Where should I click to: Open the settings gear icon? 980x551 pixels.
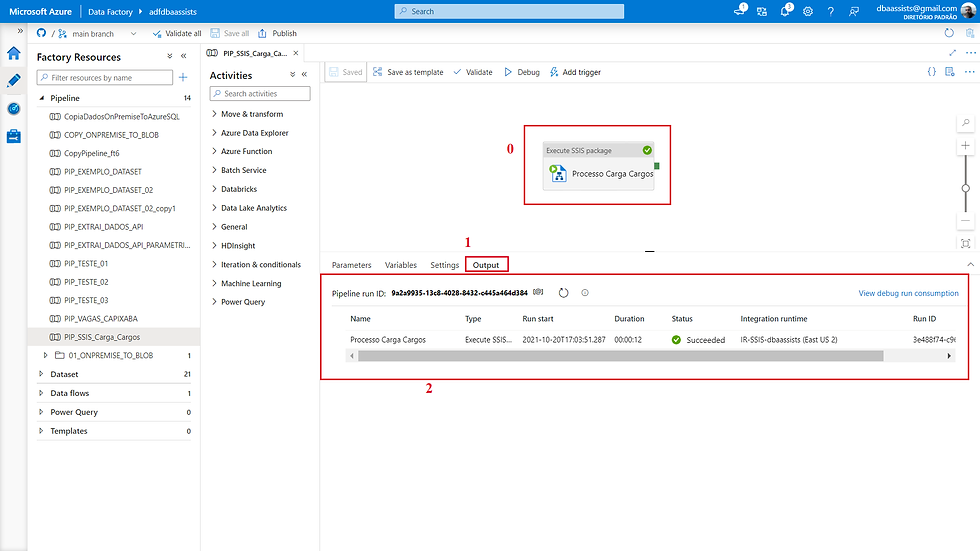[808, 11]
